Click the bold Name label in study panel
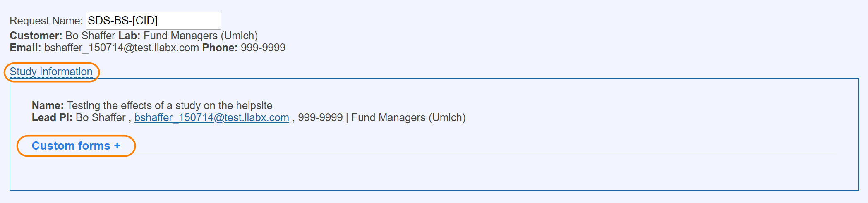Image resolution: width=868 pixels, height=203 pixels. (48, 106)
